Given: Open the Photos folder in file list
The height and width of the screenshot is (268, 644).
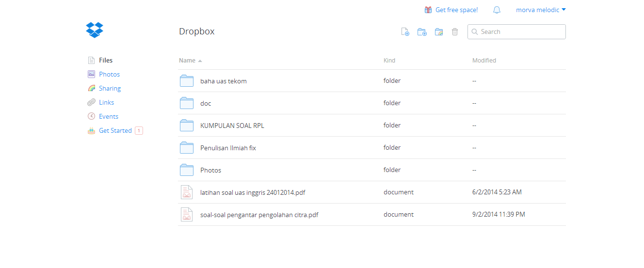Looking at the screenshot, I should click(210, 170).
